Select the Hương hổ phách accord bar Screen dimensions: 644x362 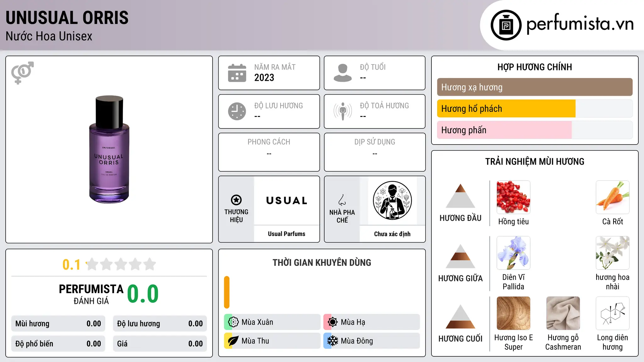click(535, 109)
